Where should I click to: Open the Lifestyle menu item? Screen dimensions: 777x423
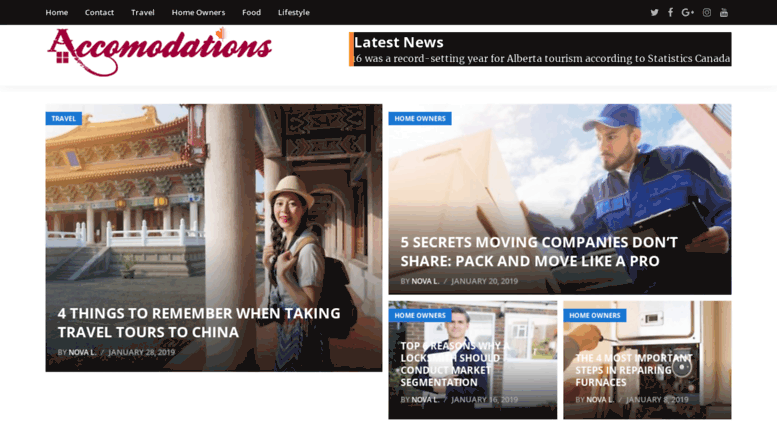293,12
